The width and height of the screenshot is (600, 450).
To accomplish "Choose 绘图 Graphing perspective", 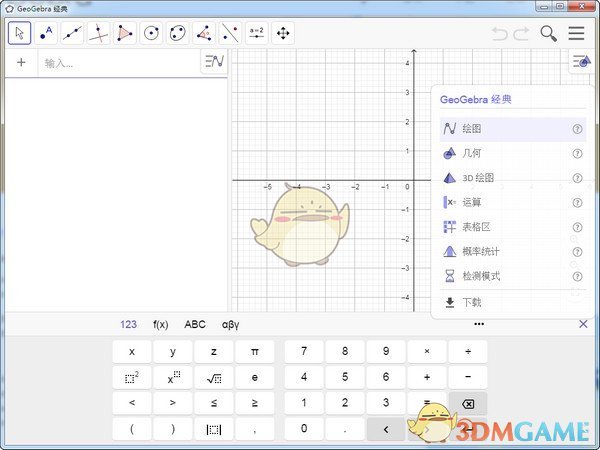I will 513,129.
